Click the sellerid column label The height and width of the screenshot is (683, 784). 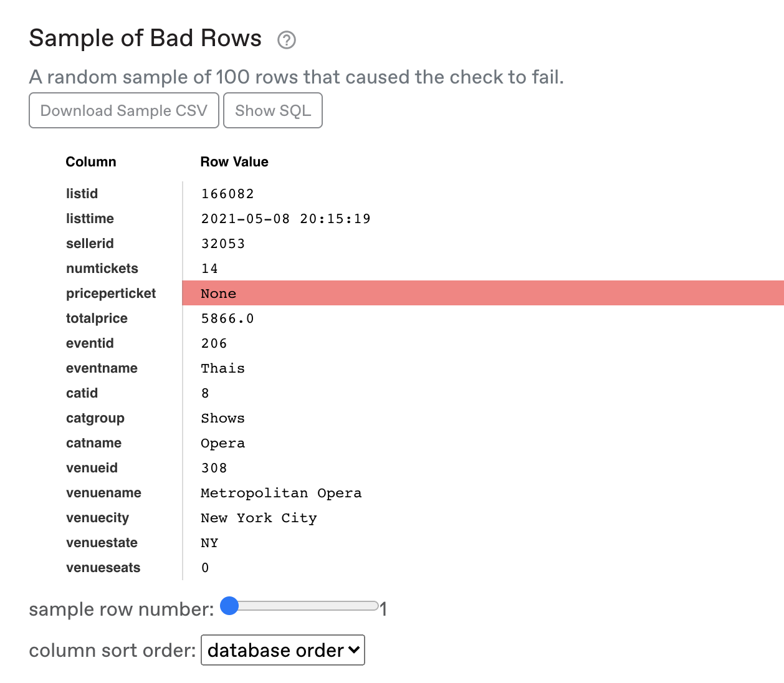pyautogui.click(x=90, y=244)
